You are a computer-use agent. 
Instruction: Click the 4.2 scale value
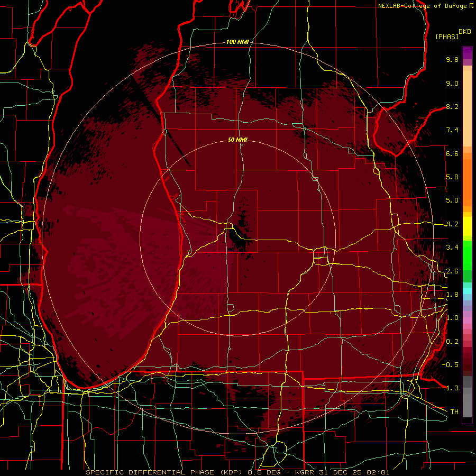452,224
